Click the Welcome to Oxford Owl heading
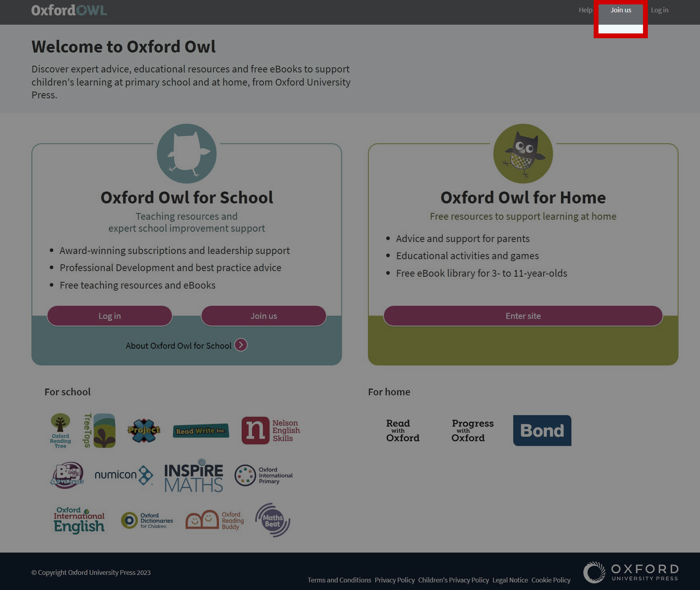 click(123, 47)
